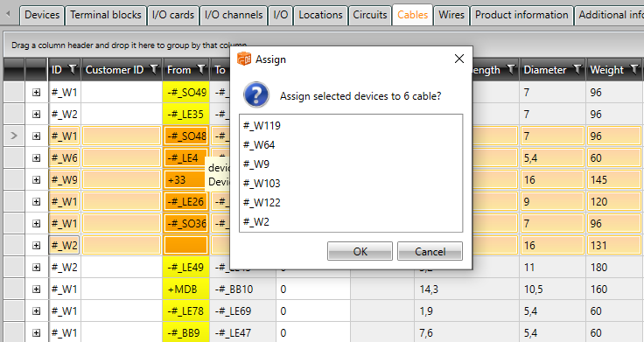
Task: Open the Product information tab
Action: click(521, 15)
